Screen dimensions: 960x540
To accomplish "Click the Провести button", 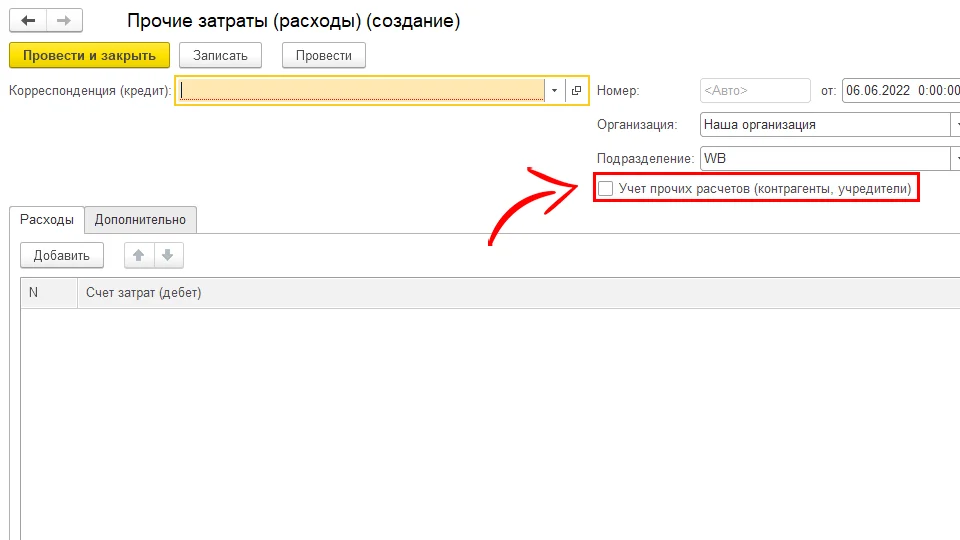I will (323, 55).
